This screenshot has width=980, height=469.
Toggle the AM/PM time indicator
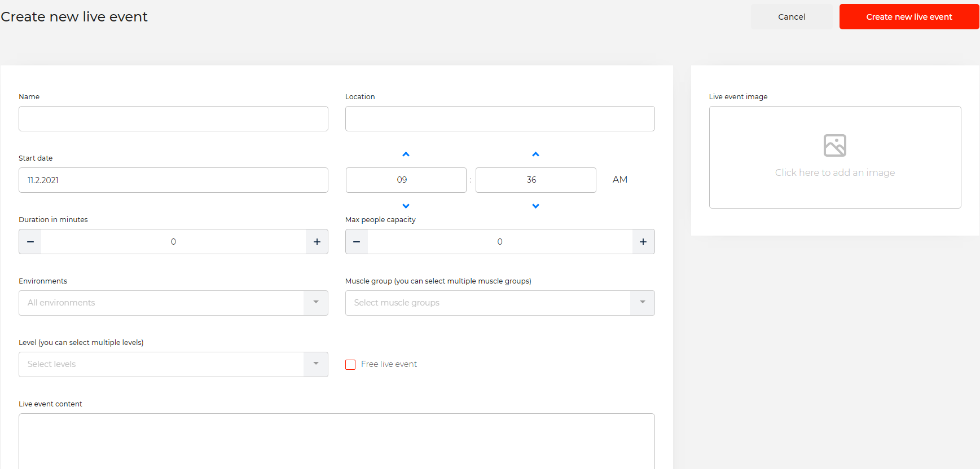tap(619, 180)
